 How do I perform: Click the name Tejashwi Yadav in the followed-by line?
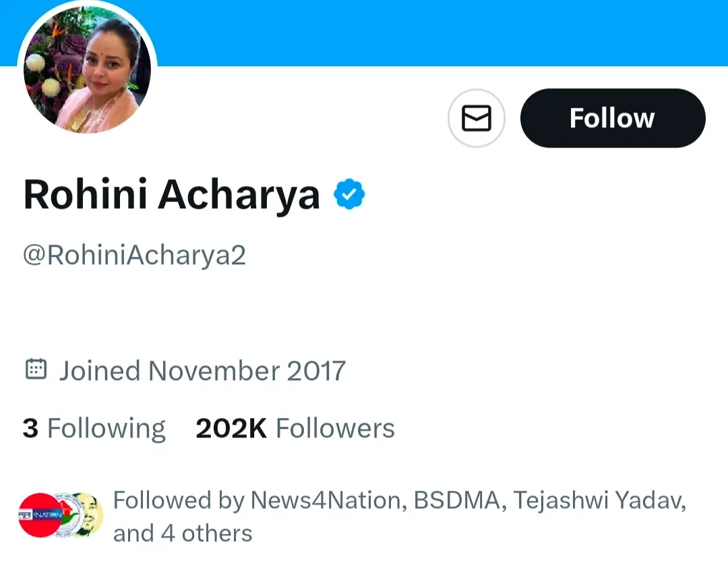598,501
